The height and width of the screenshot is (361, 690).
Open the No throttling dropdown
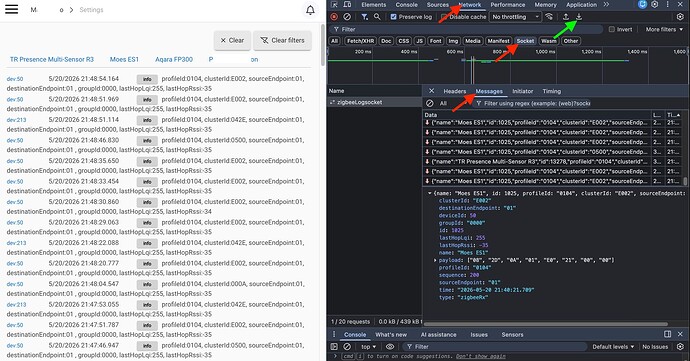coord(516,17)
